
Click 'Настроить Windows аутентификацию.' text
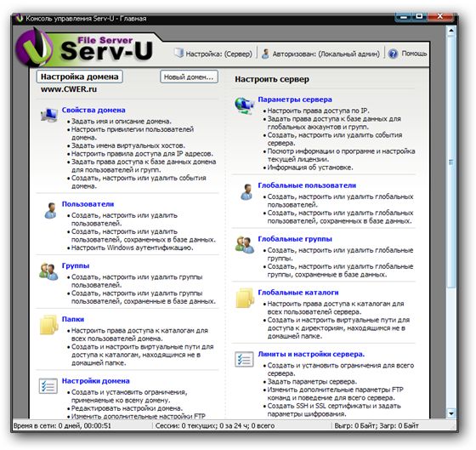click(x=132, y=248)
